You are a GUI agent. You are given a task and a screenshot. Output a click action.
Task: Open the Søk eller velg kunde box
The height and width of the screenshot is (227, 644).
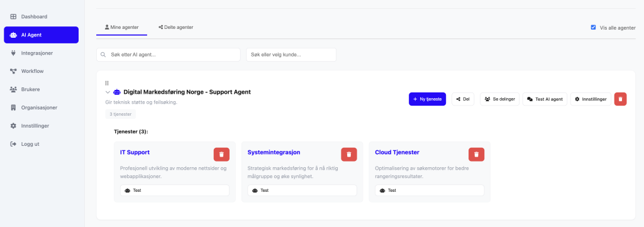click(x=291, y=55)
